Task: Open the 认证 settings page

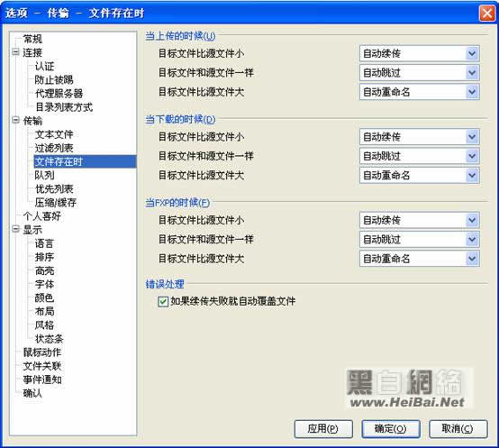Action: coord(44,66)
